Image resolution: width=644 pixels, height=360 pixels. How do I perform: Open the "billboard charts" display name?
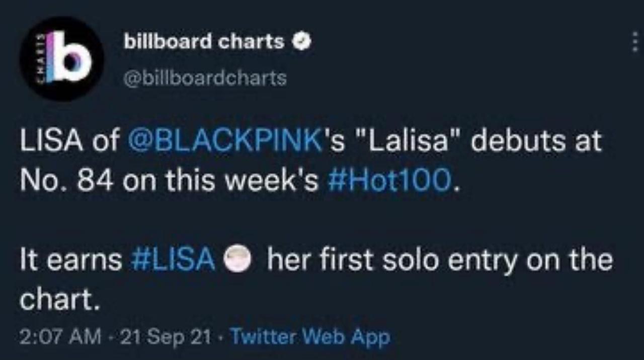(204, 42)
